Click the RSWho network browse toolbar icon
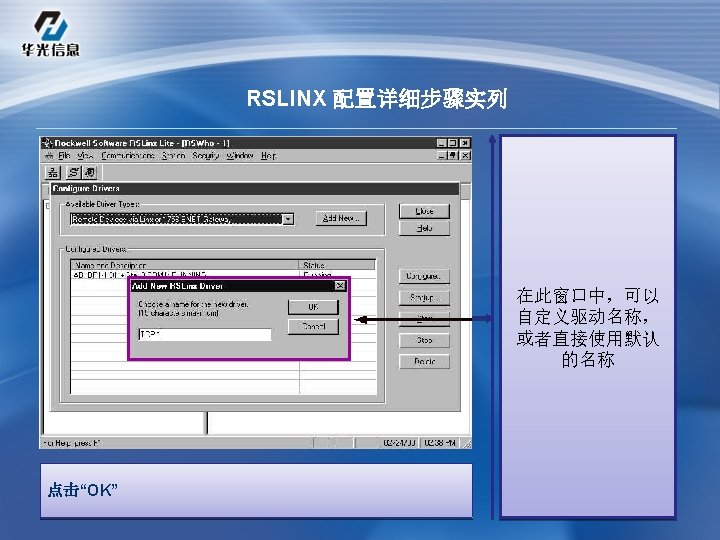Viewport: 720px width, 540px height. (x=53, y=173)
